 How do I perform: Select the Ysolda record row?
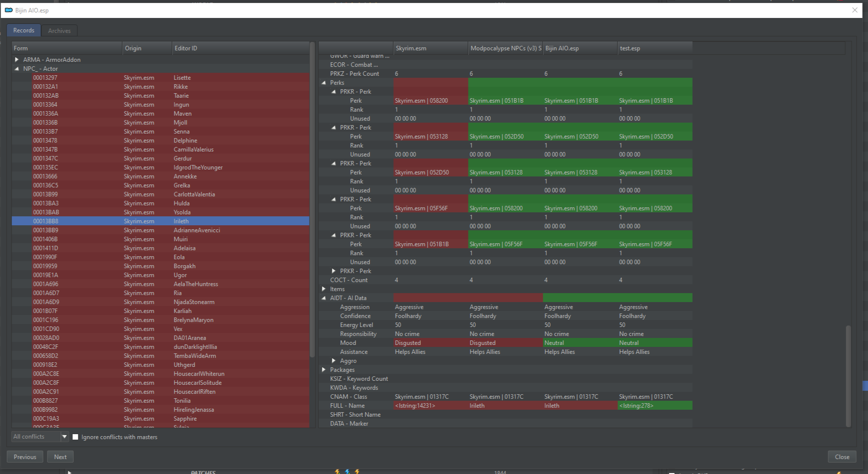coord(160,212)
